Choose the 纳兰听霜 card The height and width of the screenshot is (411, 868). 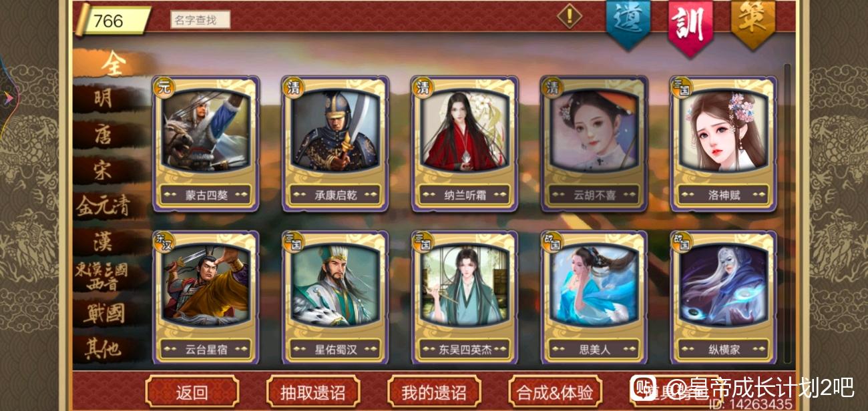465,144
